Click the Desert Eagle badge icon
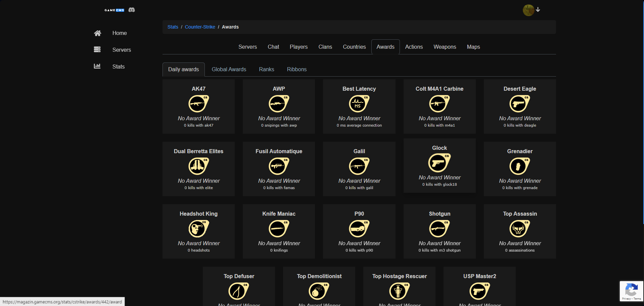This screenshot has height=306, width=644. (519, 103)
